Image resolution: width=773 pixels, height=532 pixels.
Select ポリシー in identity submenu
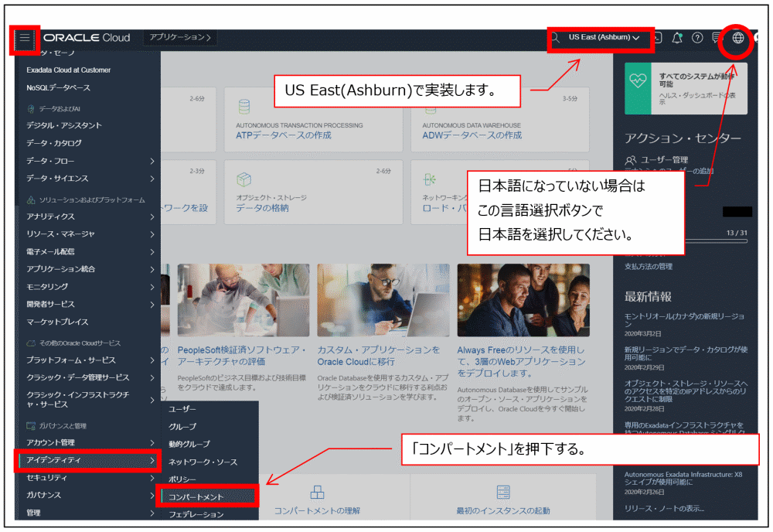(x=182, y=479)
